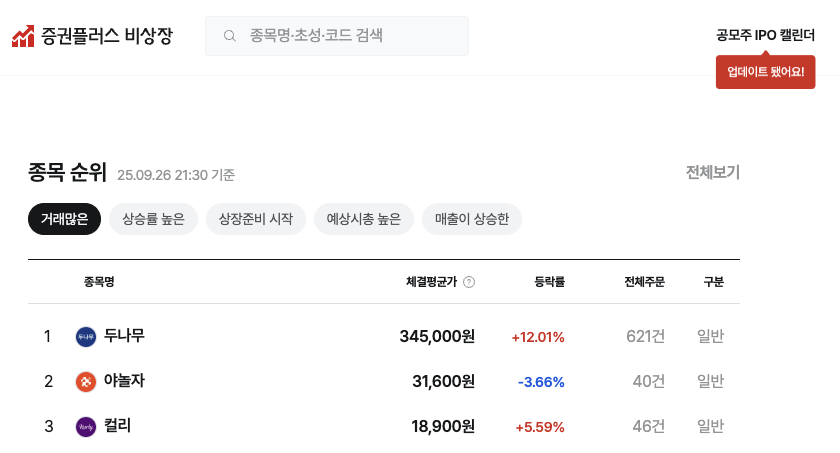Click the 증권플러스 비상장 logo icon
This screenshot has height=453, width=840.
coord(24,36)
